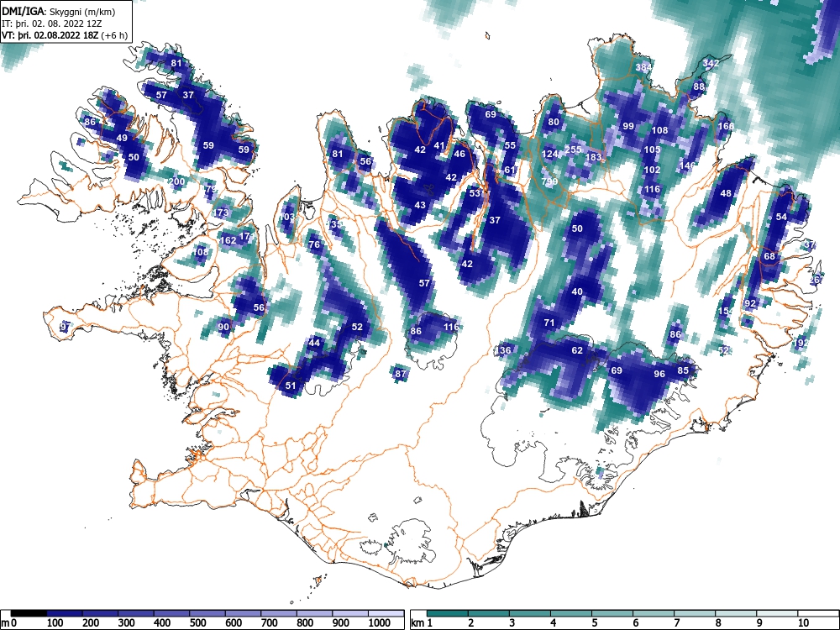Click the visibility value 384 on the map
This screenshot has height=630, width=840.
pos(643,67)
